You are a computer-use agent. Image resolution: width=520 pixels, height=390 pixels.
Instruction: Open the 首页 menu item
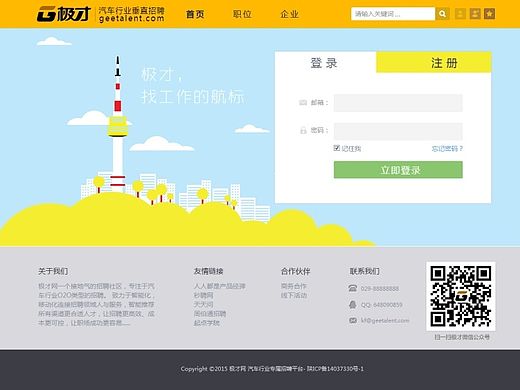pyautogui.click(x=195, y=14)
